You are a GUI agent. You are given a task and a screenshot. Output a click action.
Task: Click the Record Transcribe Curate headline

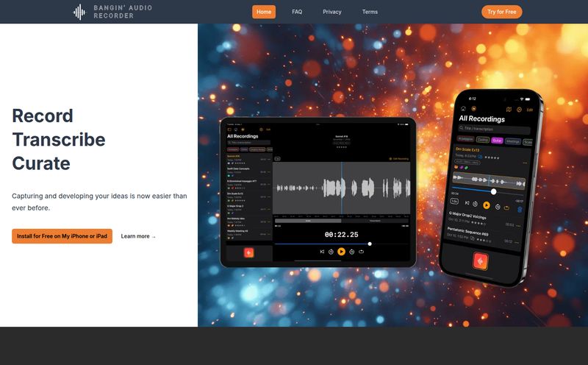click(59, 139)
